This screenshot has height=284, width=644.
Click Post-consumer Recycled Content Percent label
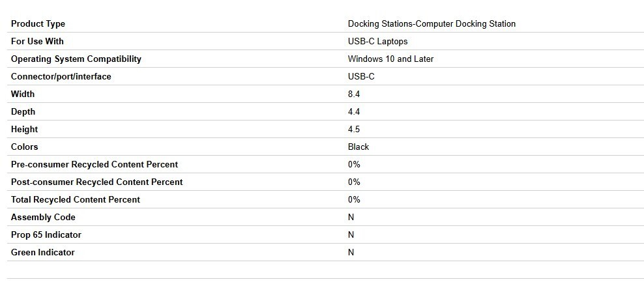(96, 182)
